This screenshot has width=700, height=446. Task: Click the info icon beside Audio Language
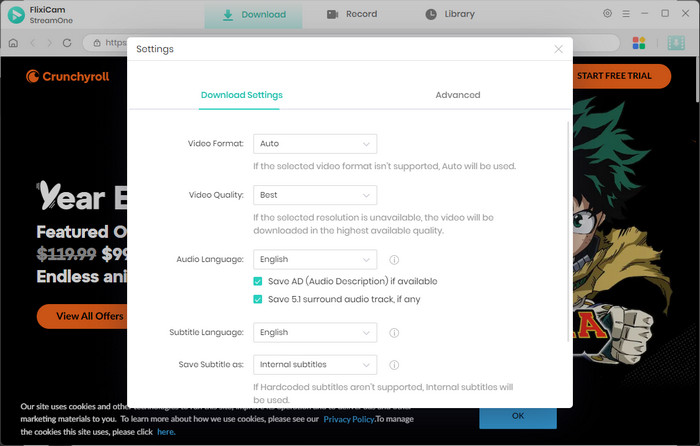click(394, 260)
